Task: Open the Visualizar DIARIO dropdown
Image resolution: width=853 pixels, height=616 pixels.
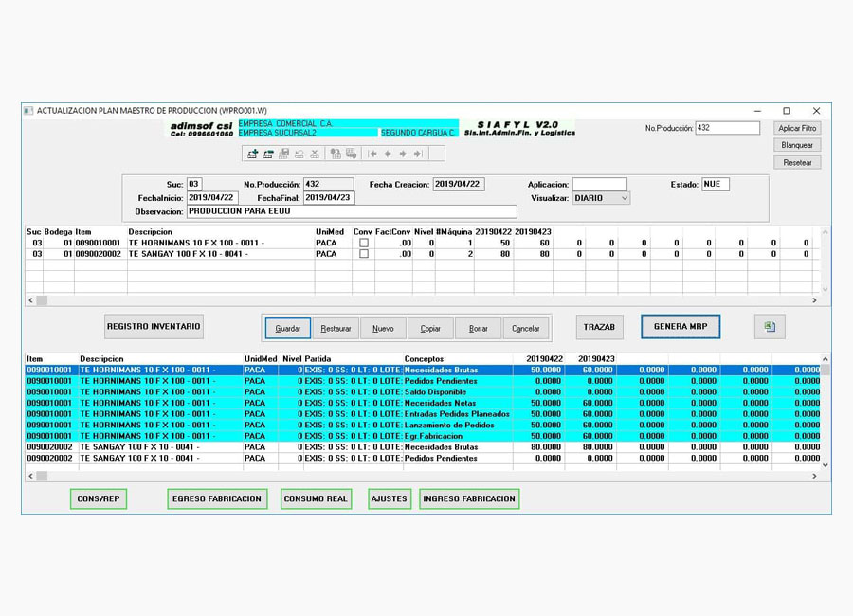Action: click(x=601, y=198)
